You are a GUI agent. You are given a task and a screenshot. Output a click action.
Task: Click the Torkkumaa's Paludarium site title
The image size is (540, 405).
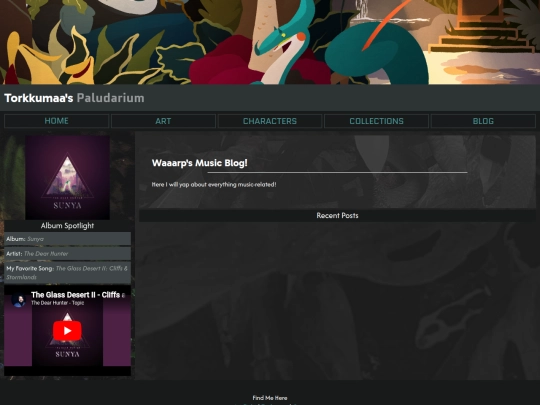coord(74,98)
